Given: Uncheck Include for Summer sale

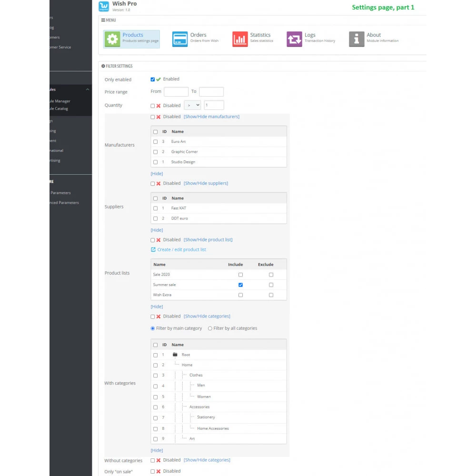Looking at the screenshot, I should pyautogui.click(x=240, y=285).
